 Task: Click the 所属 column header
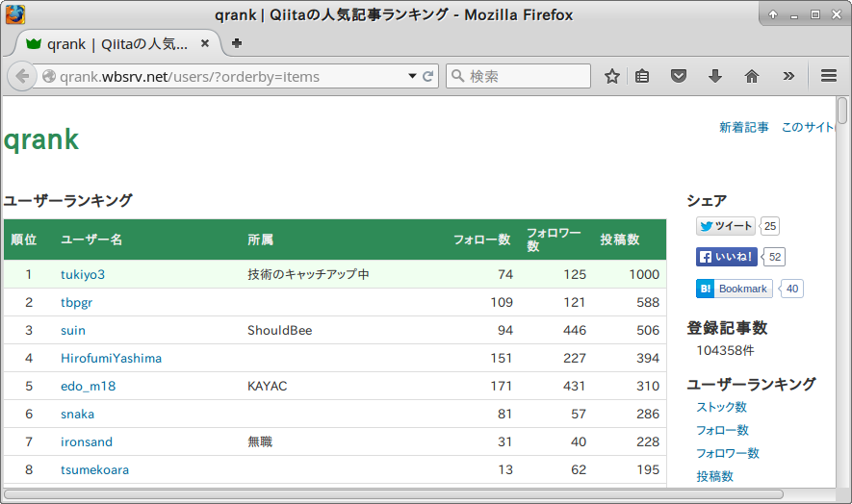coord(260,239)
